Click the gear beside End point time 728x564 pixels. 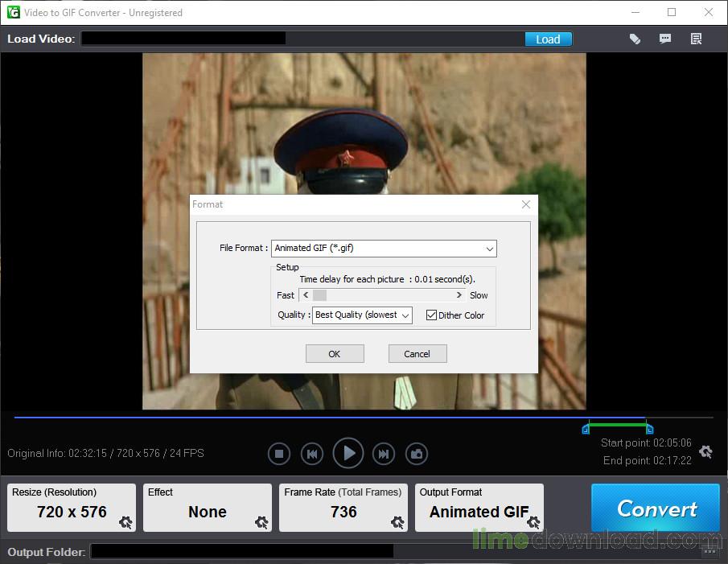click(x=705, y=452)
